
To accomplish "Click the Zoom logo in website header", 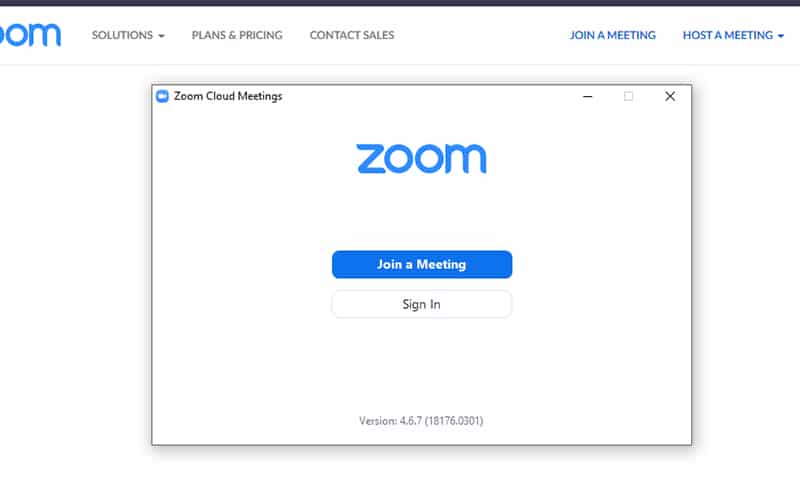I will tap(30, 35).
